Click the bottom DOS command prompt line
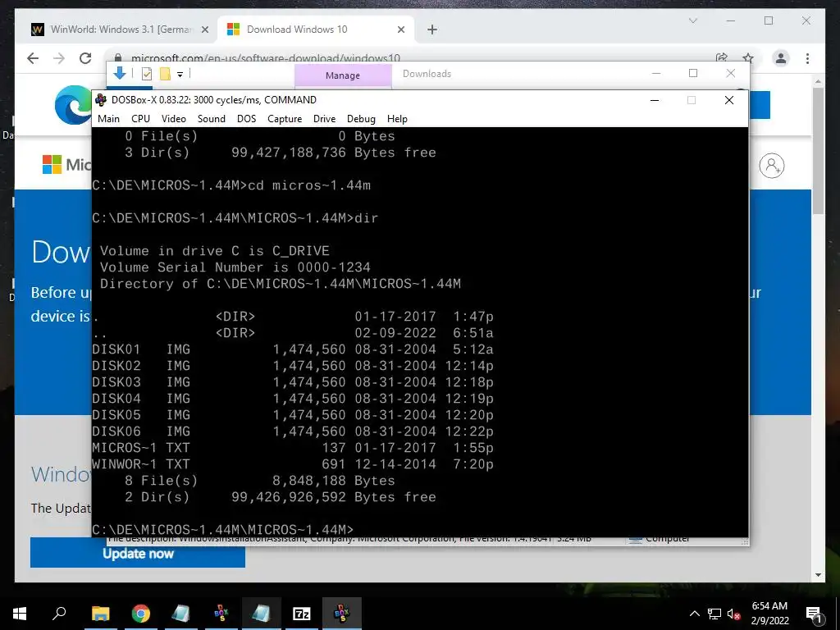Viewport: 840px width, 630px height. point(223,530)
